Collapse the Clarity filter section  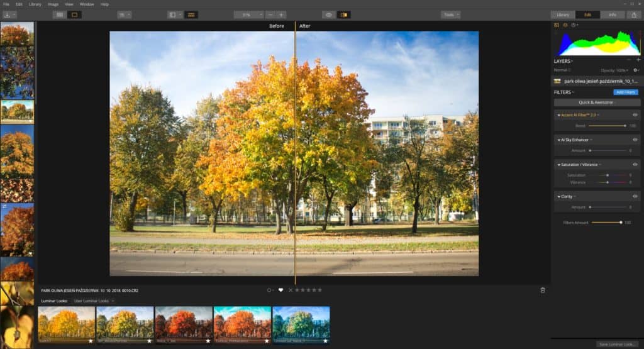pyautogui.click(x=558, y=197)
